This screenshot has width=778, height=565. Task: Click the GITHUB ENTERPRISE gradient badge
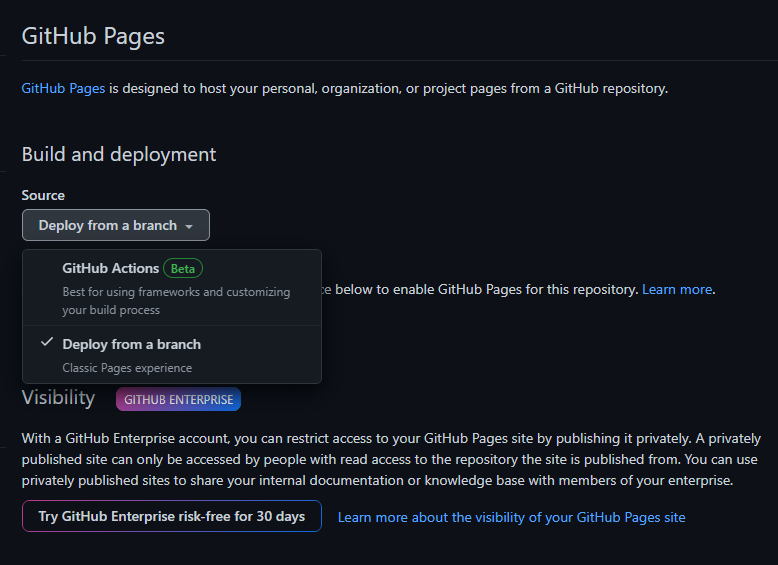[178, 400]
